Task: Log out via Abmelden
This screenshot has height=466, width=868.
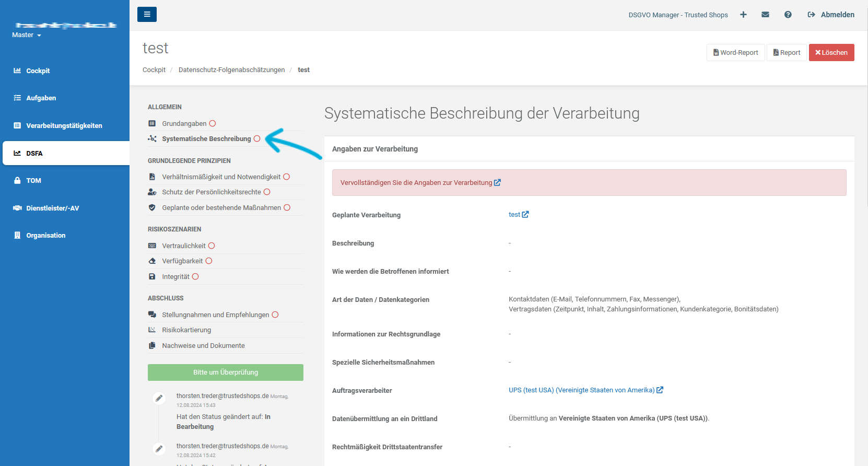Action: [831, 15]
